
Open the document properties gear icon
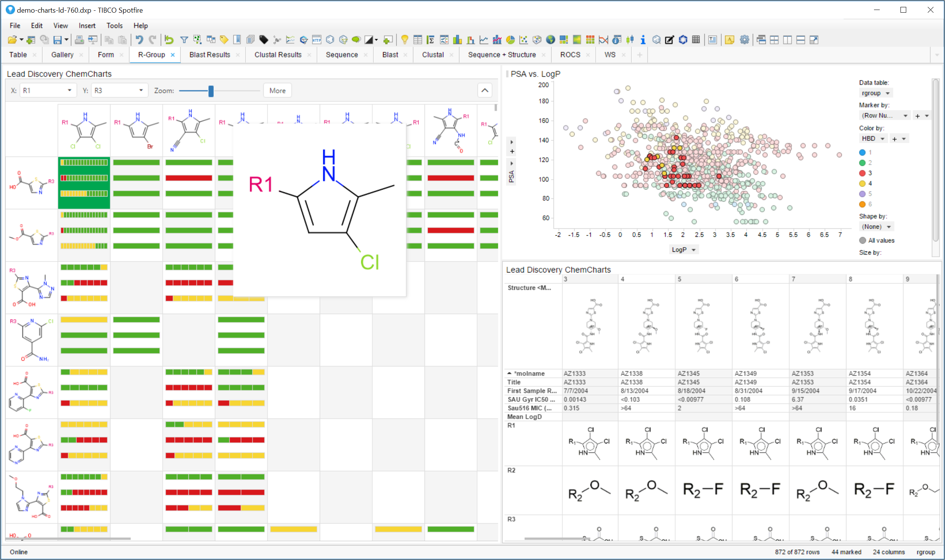pos(745,40)
